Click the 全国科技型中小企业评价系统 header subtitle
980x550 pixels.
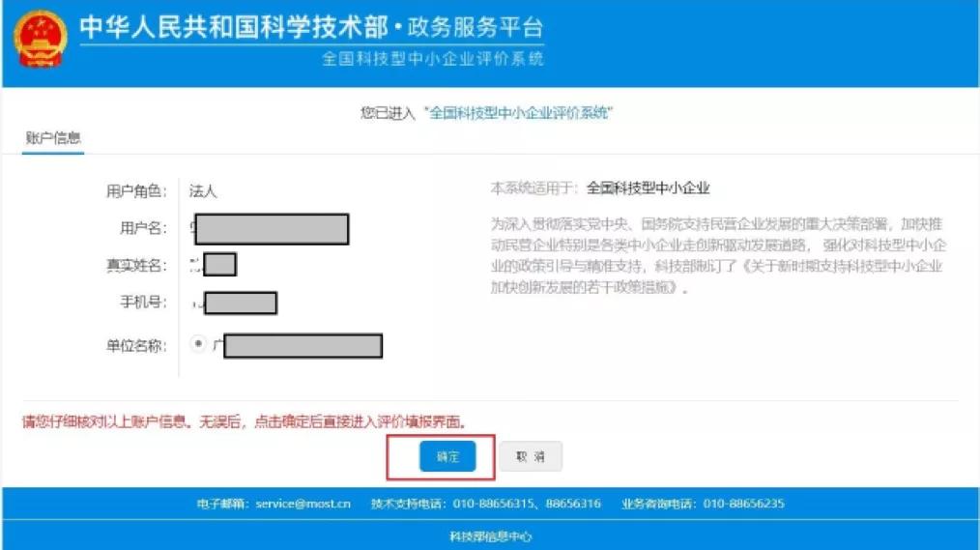[x=433, y=59]
